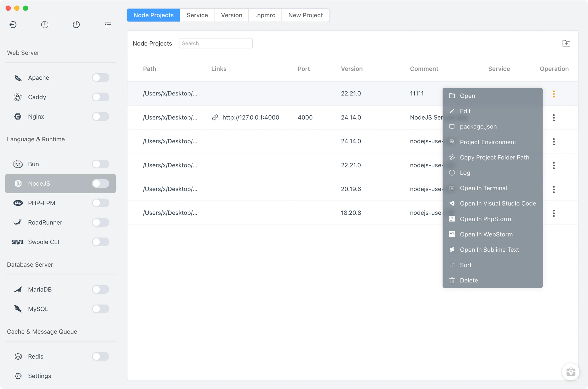Click the Redis stack icon

pyautogui.click(x=18, y=356)
